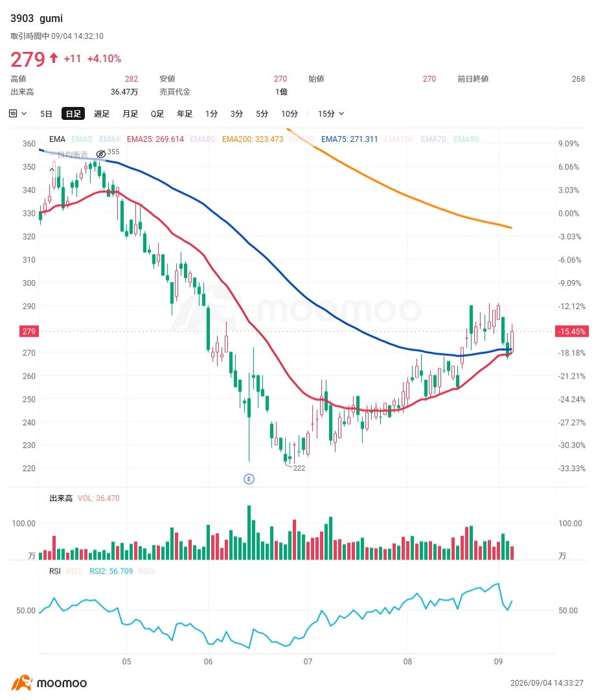Toggle the RSI1 legend entry
This screenshot has width=594, height=700.
pyautogui.click(x=74, y=571)
